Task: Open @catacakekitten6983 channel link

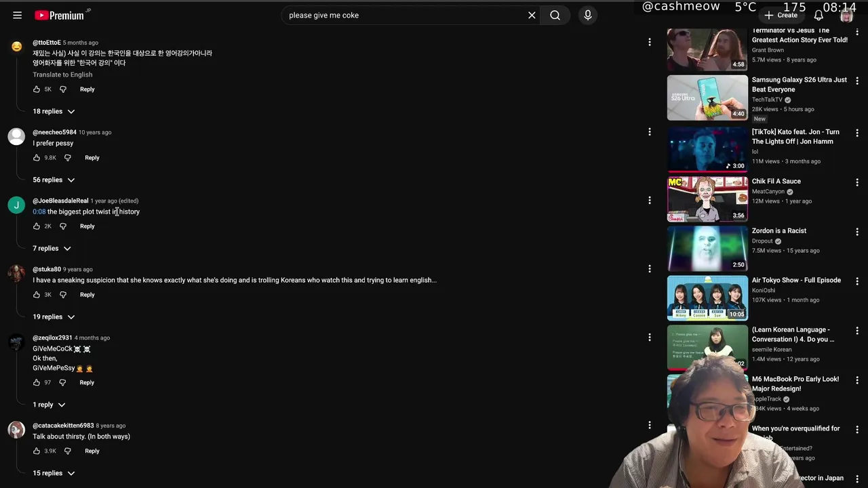Action: [63, 426]
